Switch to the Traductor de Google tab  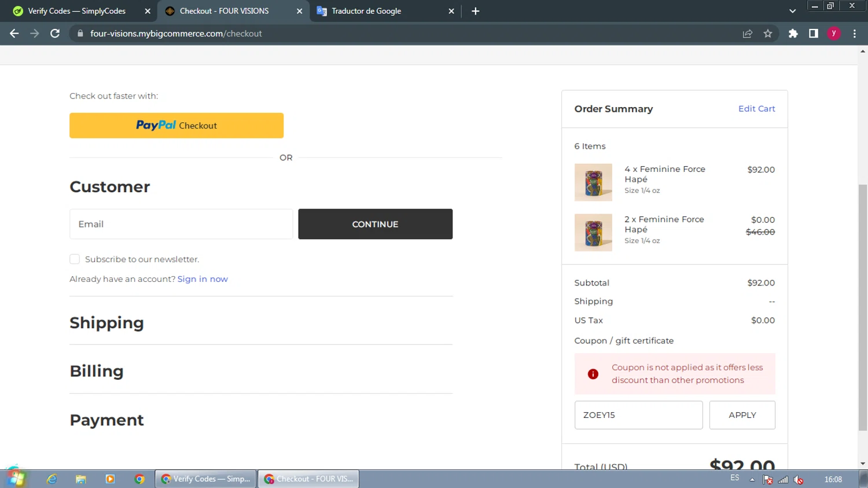click(x=385, y=11)
